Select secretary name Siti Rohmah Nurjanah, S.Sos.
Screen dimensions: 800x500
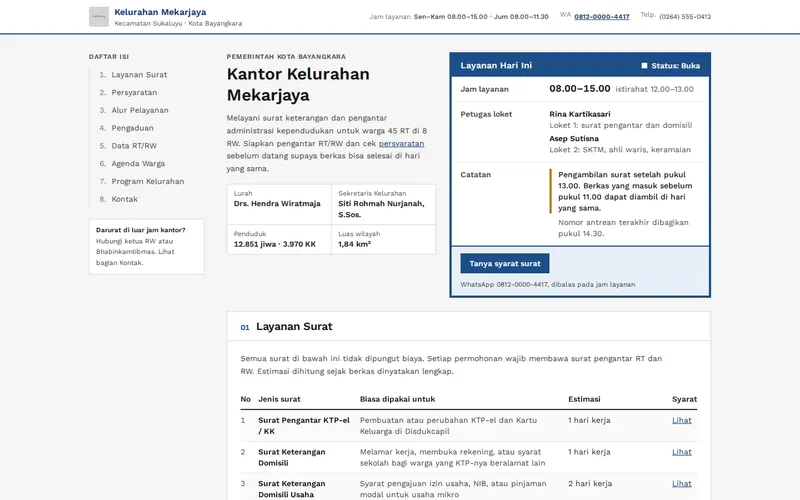381,209
